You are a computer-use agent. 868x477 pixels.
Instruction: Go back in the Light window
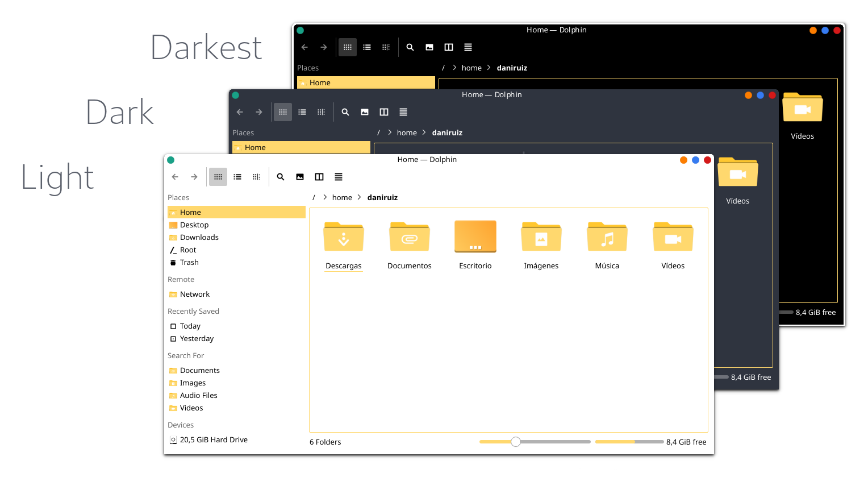(x=175, y=177)
